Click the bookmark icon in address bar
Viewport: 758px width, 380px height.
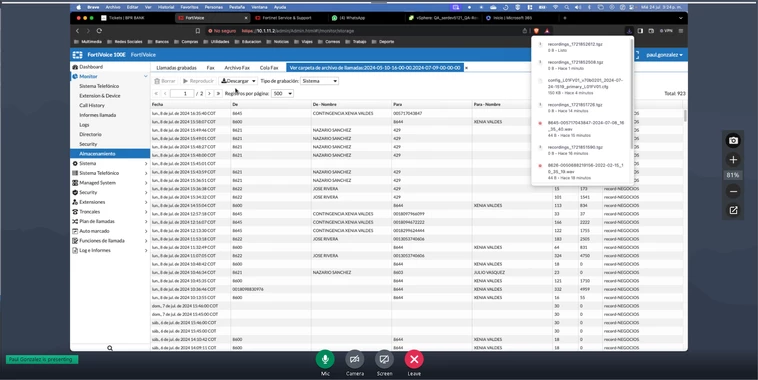click(x=198, y=31)
